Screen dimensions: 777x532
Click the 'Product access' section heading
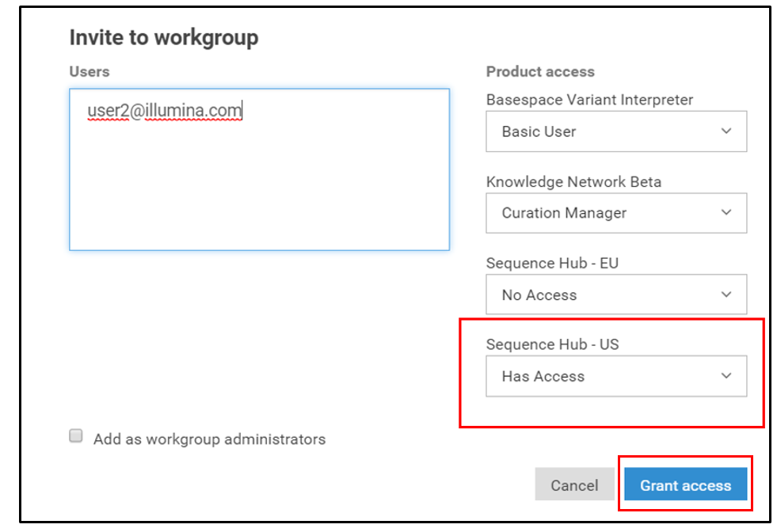click(540, 71)
